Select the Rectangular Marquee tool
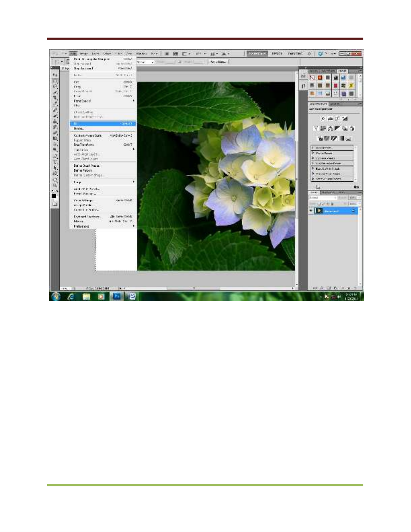This screenshot has height=532, width=411. click(55, 81)
